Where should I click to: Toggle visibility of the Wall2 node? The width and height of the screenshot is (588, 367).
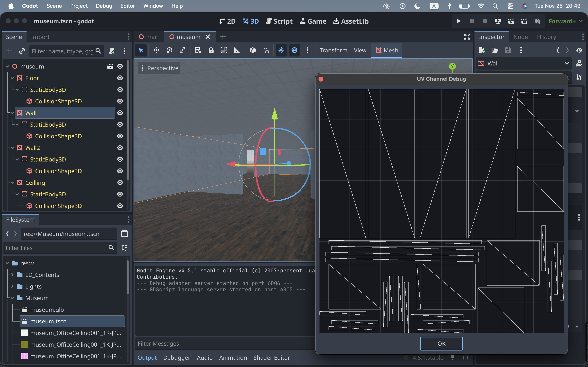pyautogui.click(x=120, y=148)
